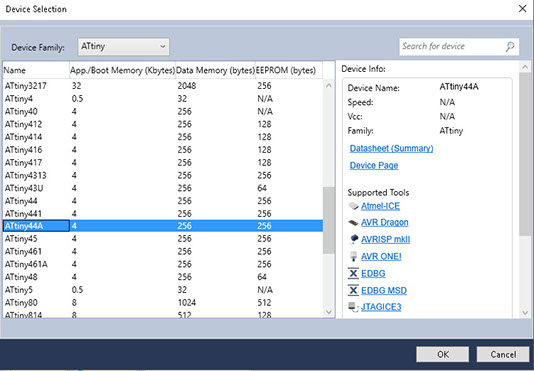The width and height of the screenshot is (534, 371).
Task: Select the ATtiny4 row
Action: [163, 99]
